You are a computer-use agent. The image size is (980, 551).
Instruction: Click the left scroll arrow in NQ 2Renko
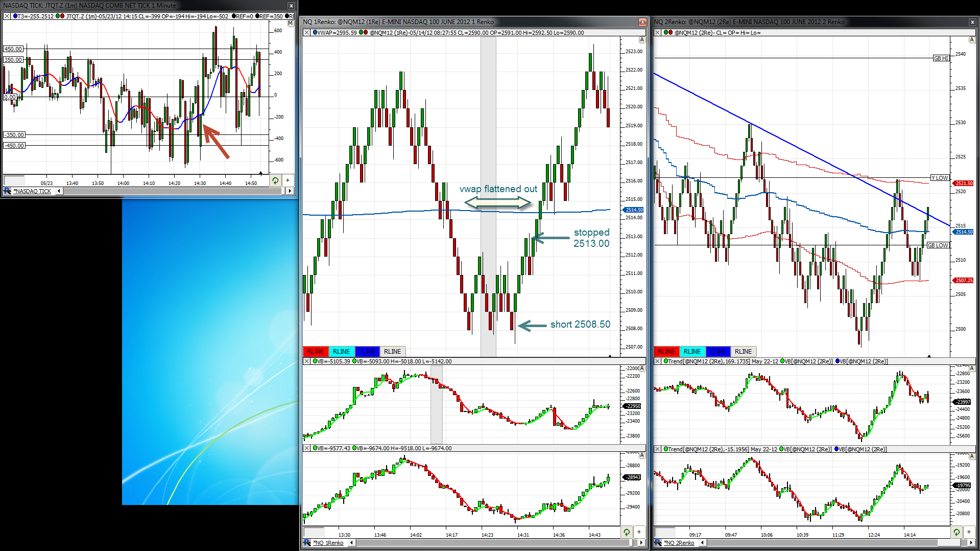coord(703,543)
